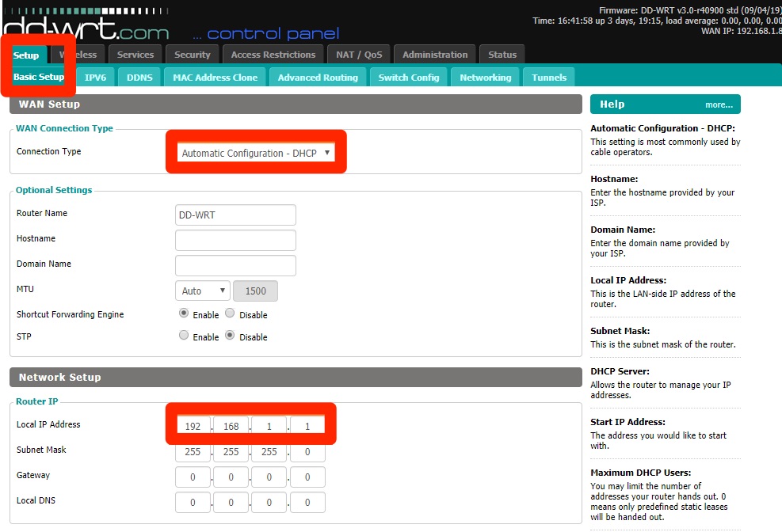Click Subnet Mask third octet field
The width and height of the screenshot is (782, 532).
pyautogui.click(x=269, y=451)
